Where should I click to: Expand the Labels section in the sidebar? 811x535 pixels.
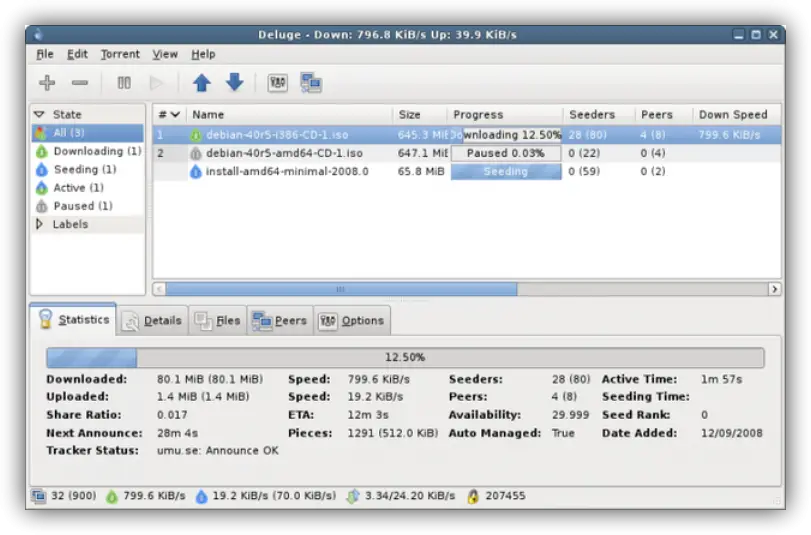tap(39, 224)
